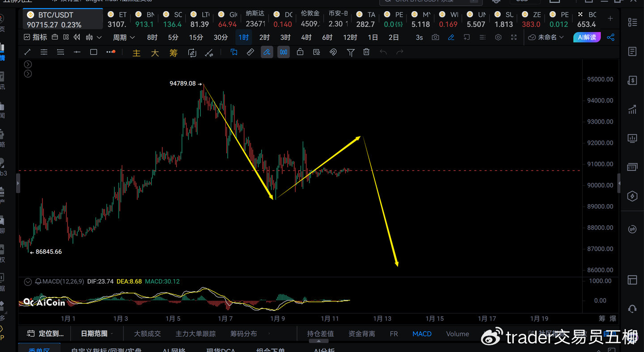Take a chart screenshot with camera icon

click(x=435, y=38)
